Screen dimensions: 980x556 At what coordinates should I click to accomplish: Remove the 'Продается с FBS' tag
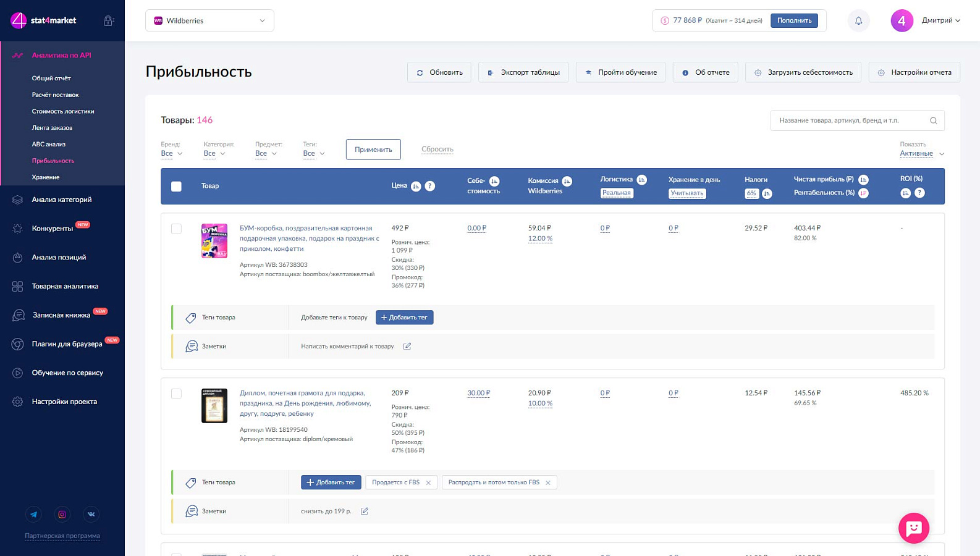(428, 482)
